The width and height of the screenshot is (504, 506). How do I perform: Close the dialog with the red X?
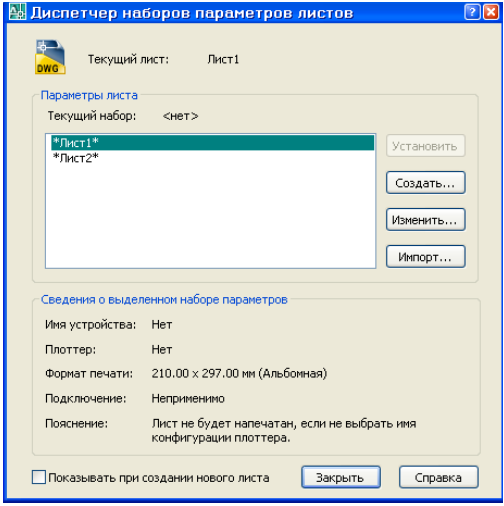click(x=491, y=13)
